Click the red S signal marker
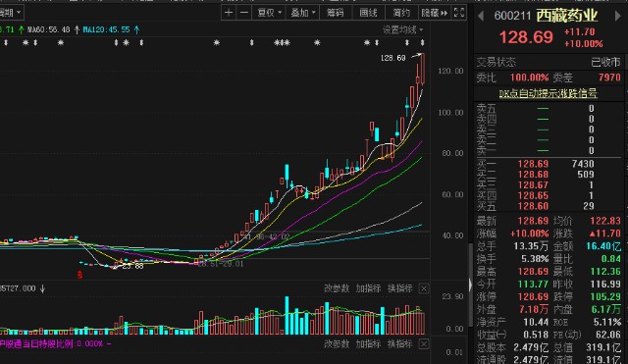The image size is (628, 364). (80, 275)
